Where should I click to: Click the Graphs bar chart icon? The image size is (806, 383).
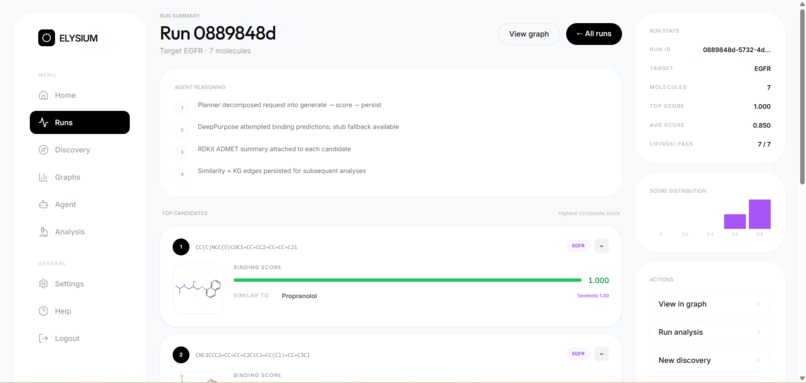[44, 177]
